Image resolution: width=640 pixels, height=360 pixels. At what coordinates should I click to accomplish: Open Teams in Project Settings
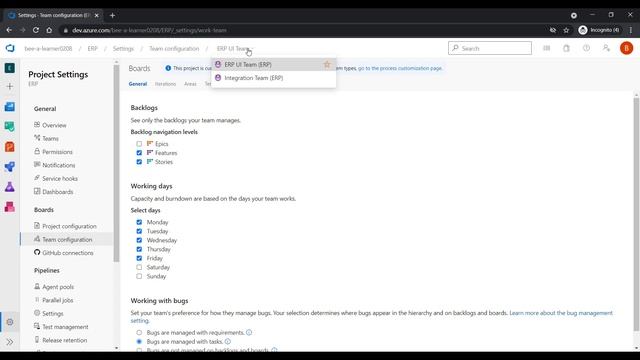coord(51,138)
